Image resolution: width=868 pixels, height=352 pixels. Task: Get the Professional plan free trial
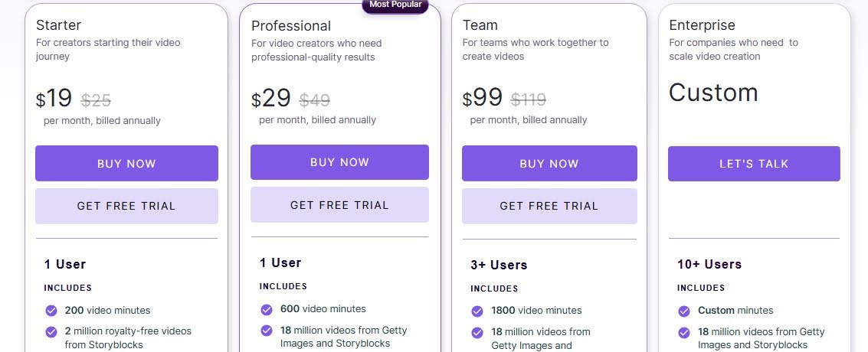pos(339,205)
